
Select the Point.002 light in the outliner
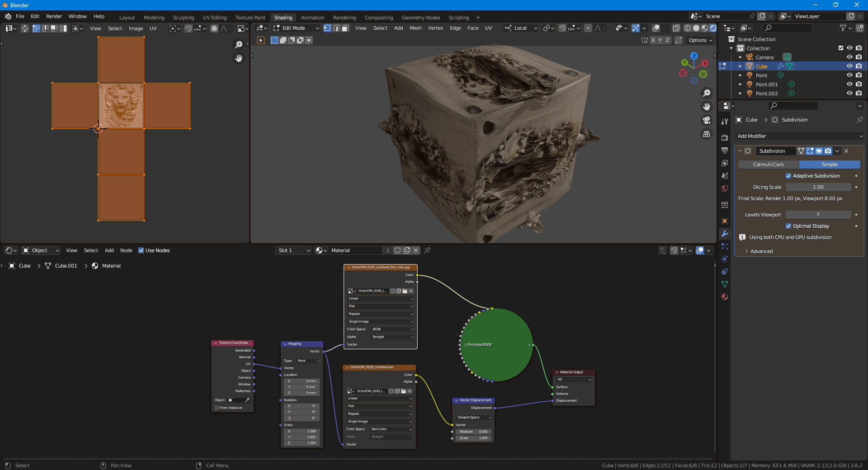coord(767,94)
